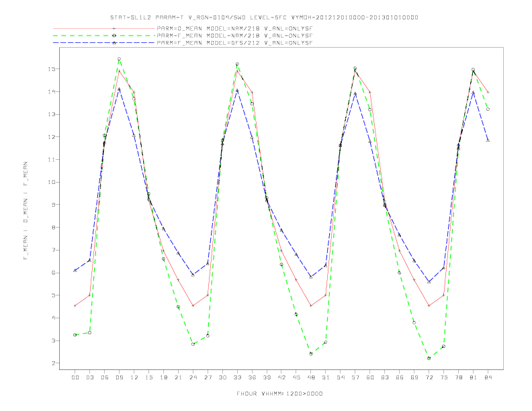The width and height of the screenshot is (532, 411).
Task: Click x-axis tick label 81
Action: 474,377
